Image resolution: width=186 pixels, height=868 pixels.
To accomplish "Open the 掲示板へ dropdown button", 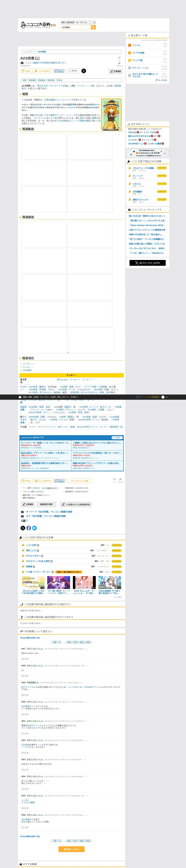I will point(74,71).
